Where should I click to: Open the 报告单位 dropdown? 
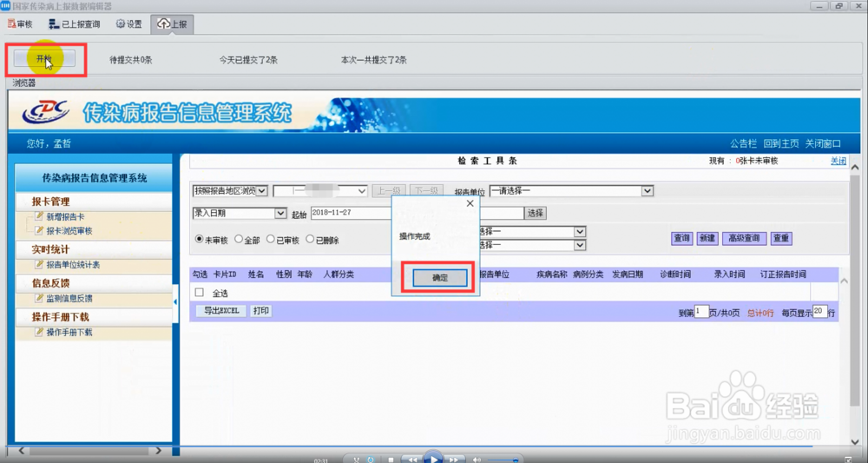[571, 190]
